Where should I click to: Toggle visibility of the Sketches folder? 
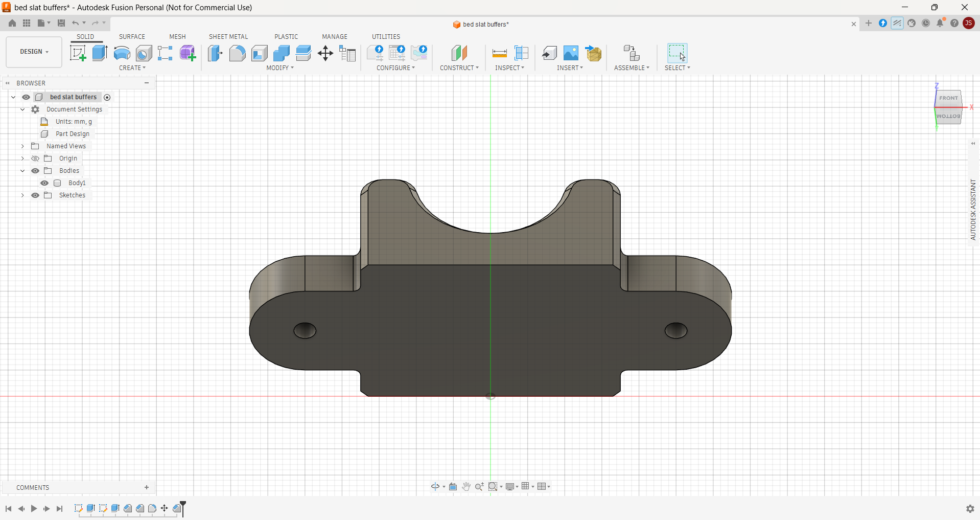pyautogui.click(x=35, y=195)
